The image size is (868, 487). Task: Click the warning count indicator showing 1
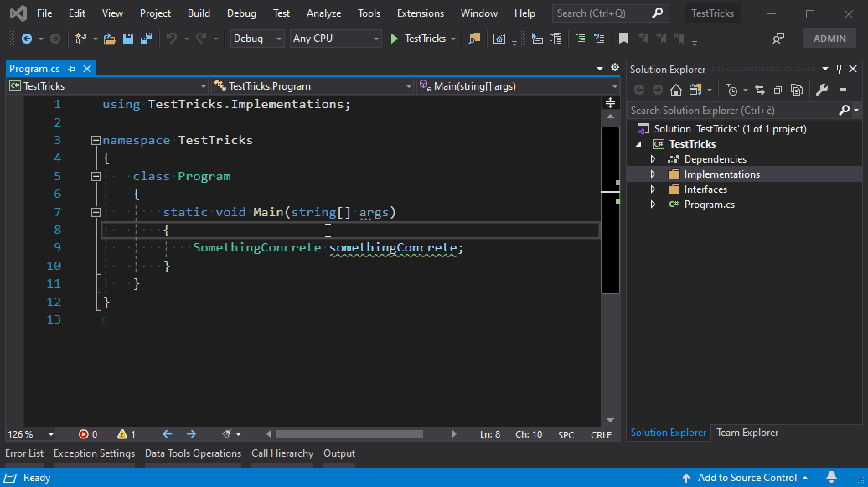click(x=127, y=434)
